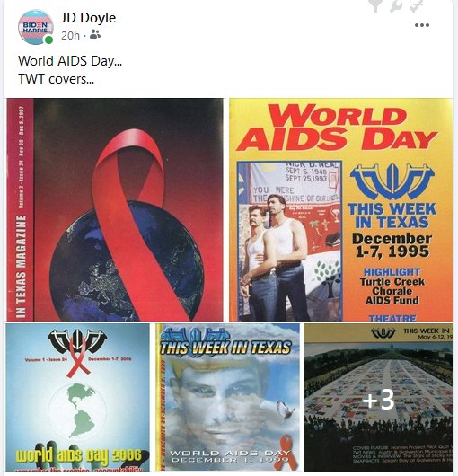Click the friends audience icon beside timestamp
The image size is (458, 476).
[x=95, y=34]
